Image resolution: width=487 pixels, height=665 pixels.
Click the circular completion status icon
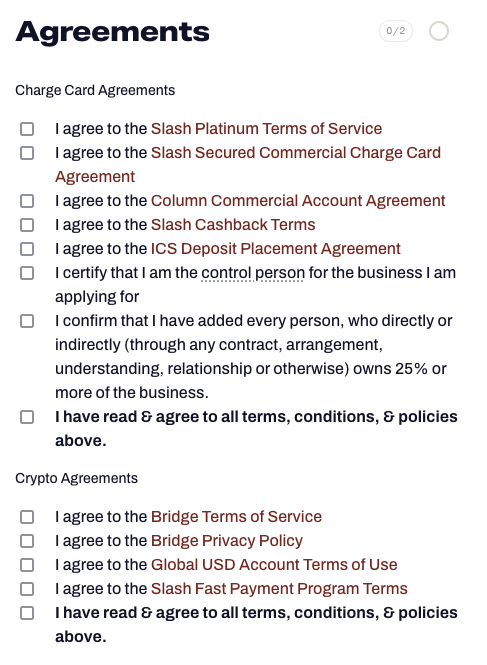439,31
